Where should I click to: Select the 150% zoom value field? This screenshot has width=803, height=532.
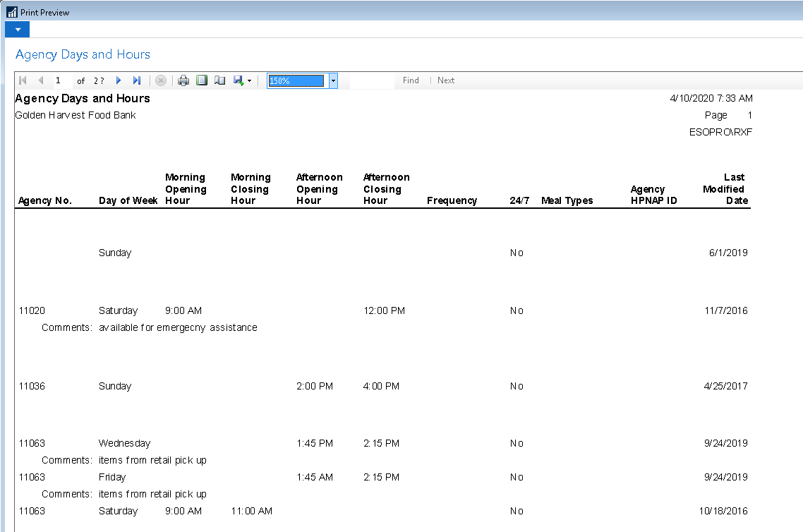coord(296,80)
